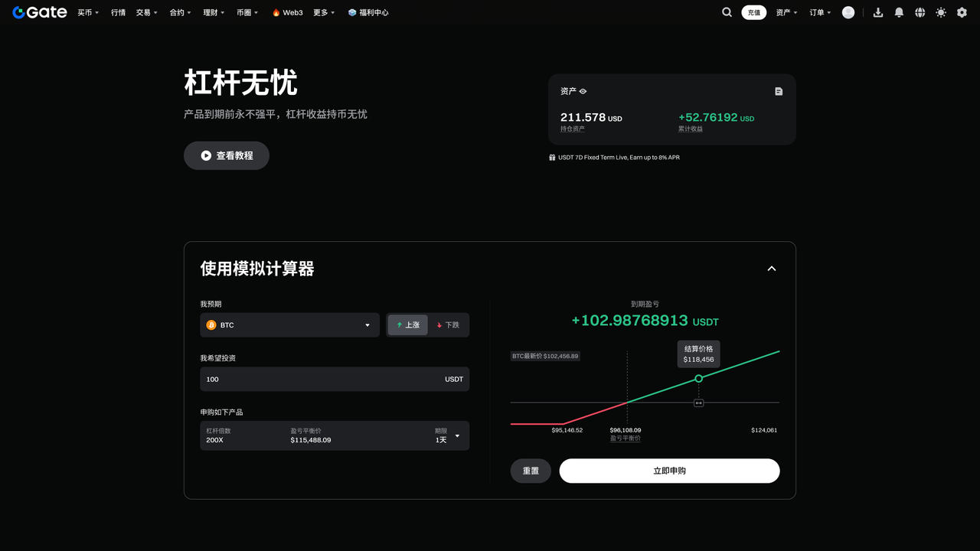980x551 pixels.
Task: Open the asset records document icon
Action: click(x=779, y=91)
